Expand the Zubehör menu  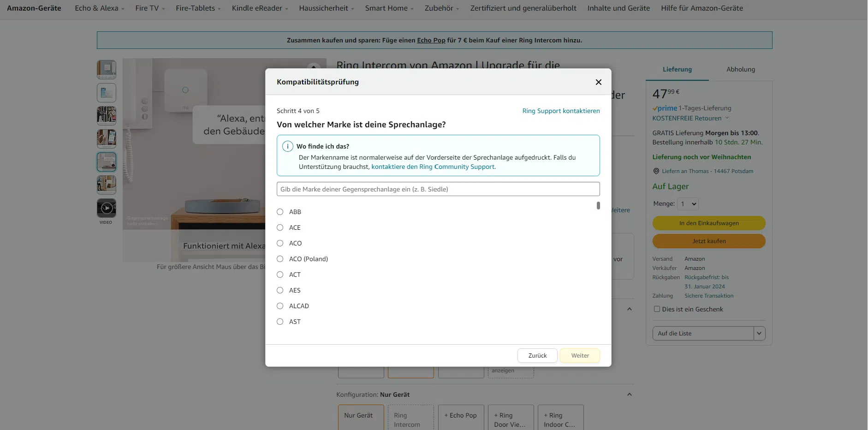click(x=442, y=8)
